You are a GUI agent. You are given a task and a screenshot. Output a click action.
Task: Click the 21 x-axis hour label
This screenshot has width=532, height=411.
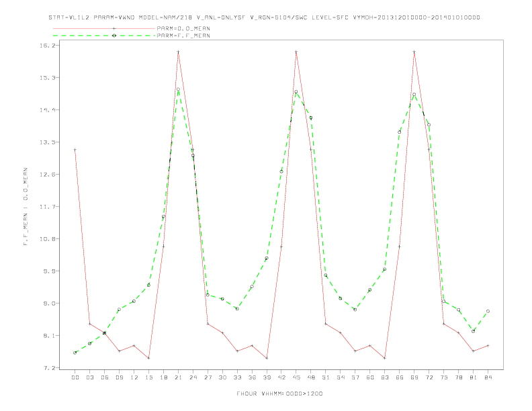pos(178,377)
